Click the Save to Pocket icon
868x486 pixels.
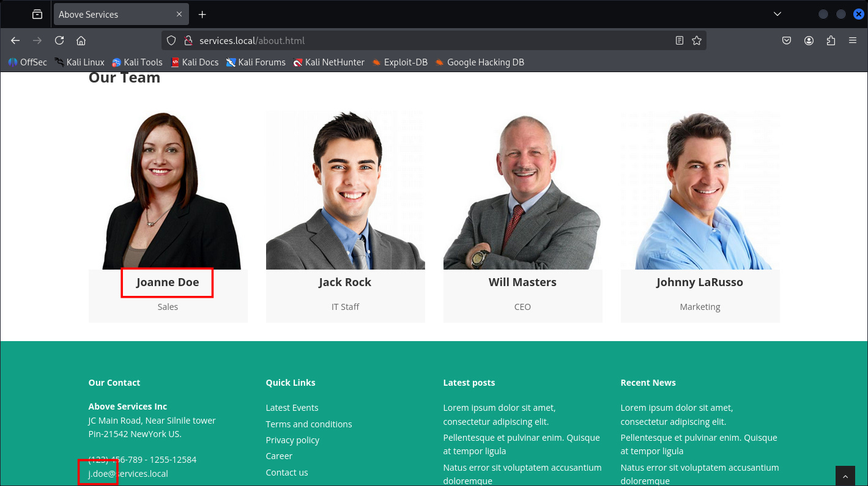coord(787,40)
